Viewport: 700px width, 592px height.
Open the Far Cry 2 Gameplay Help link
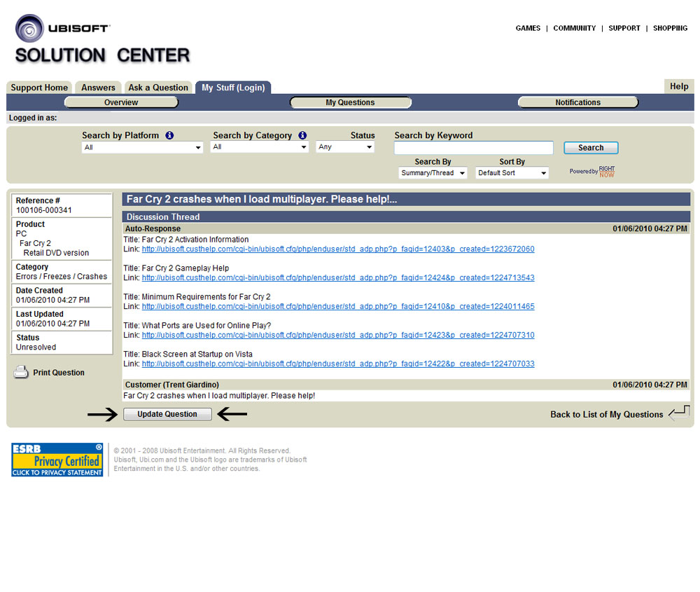pyautogui.click(x=338, y=278)
